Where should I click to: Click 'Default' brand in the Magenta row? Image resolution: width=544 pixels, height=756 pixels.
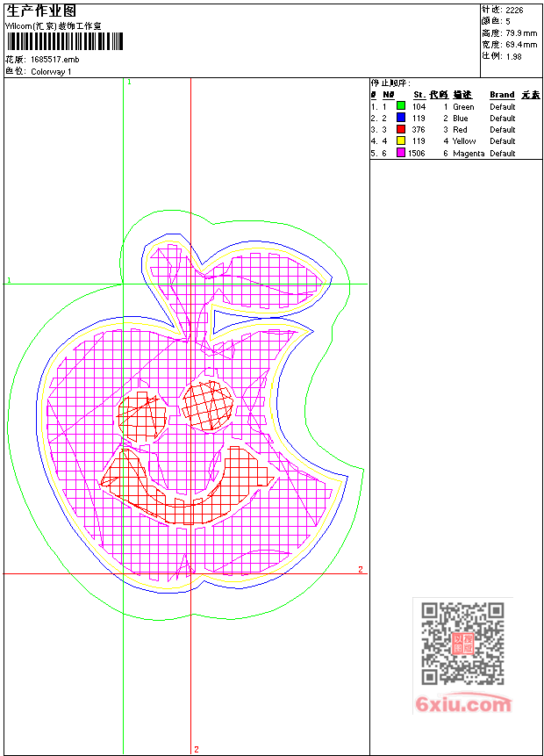pyautogui.click(x=503, y=154)
